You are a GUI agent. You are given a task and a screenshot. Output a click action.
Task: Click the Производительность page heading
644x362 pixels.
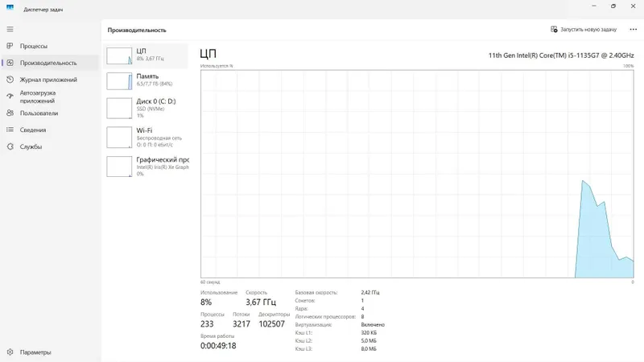(137, 30)
